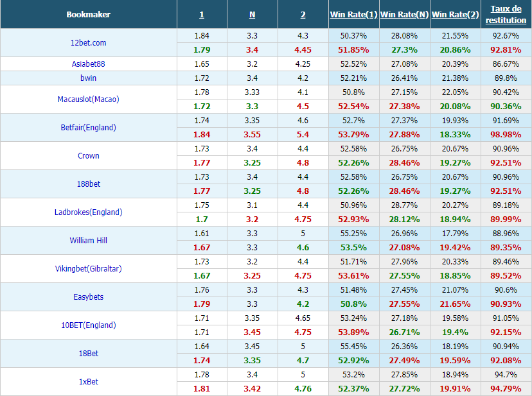Open the 18Bet bookmaker link
This screenshot has height=396, width=532.
(88, 353)
